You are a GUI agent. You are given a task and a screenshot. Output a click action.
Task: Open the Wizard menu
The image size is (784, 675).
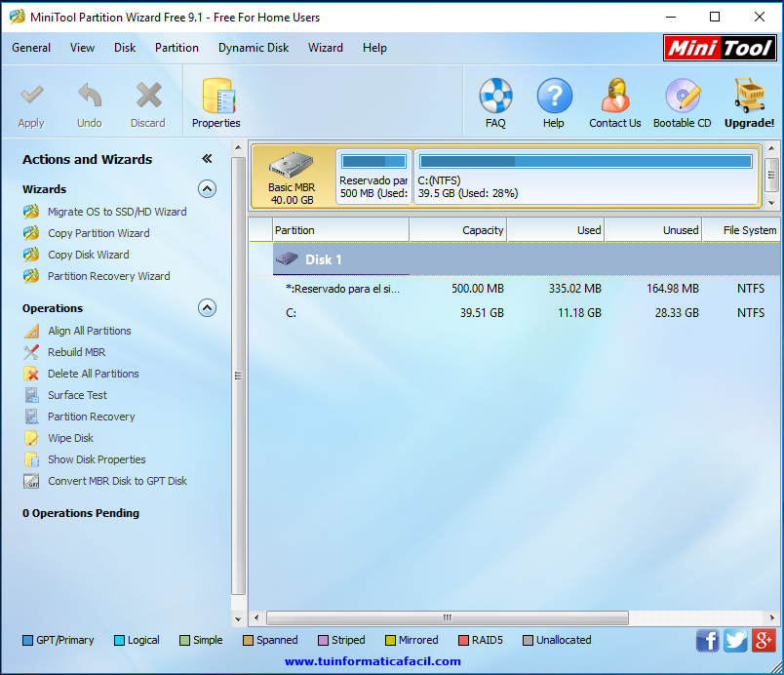326,48
